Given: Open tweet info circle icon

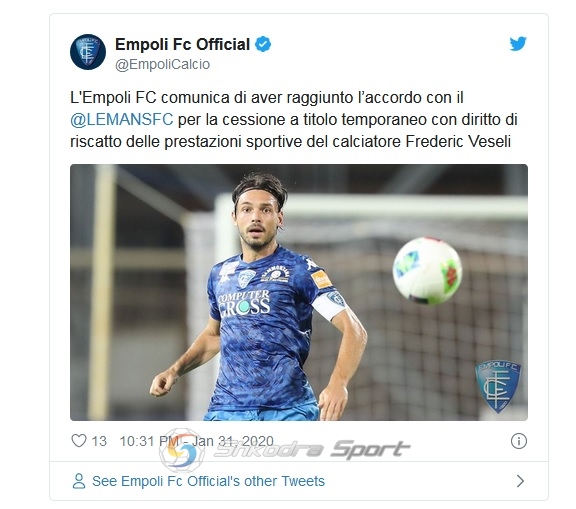Looking at the screenshot, I should coord(519,441).
